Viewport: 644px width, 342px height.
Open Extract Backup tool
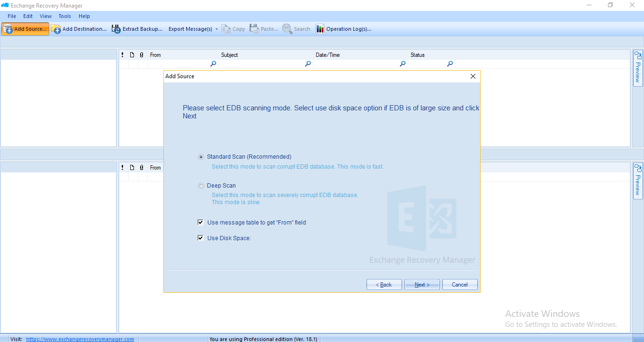click(137, 29)
